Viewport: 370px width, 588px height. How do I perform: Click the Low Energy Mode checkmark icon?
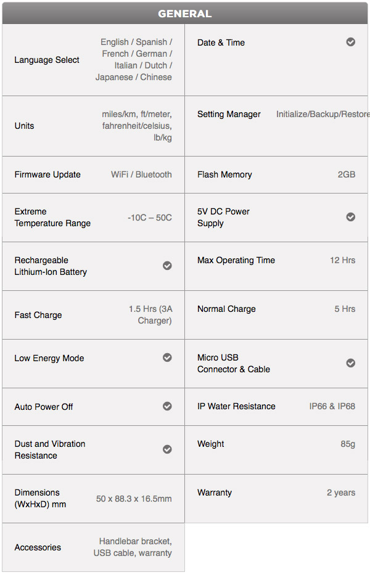click(x=167, y=357)
